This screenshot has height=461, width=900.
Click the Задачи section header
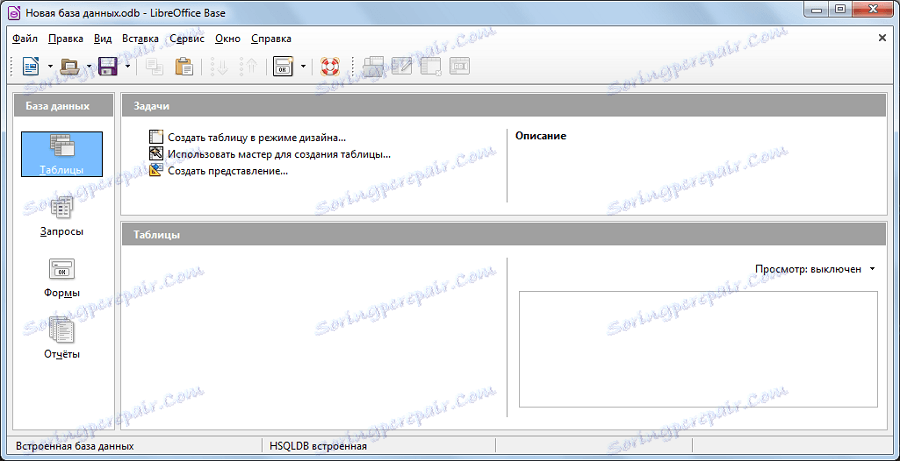[x=505, y=106]
